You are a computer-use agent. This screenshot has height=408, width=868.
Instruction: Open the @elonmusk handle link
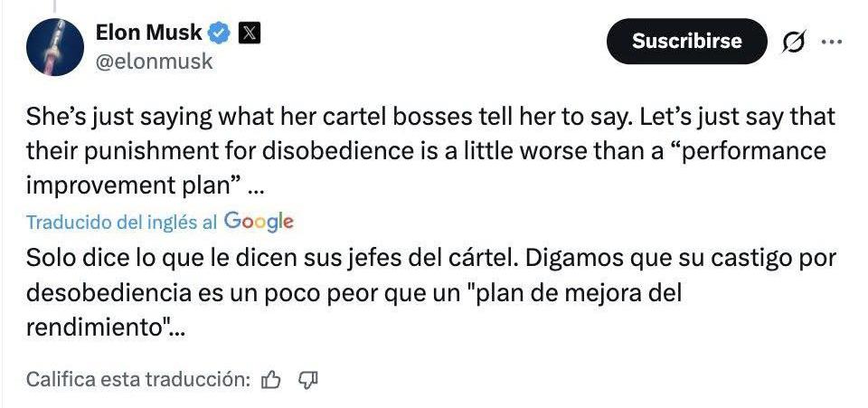point(154,62)
